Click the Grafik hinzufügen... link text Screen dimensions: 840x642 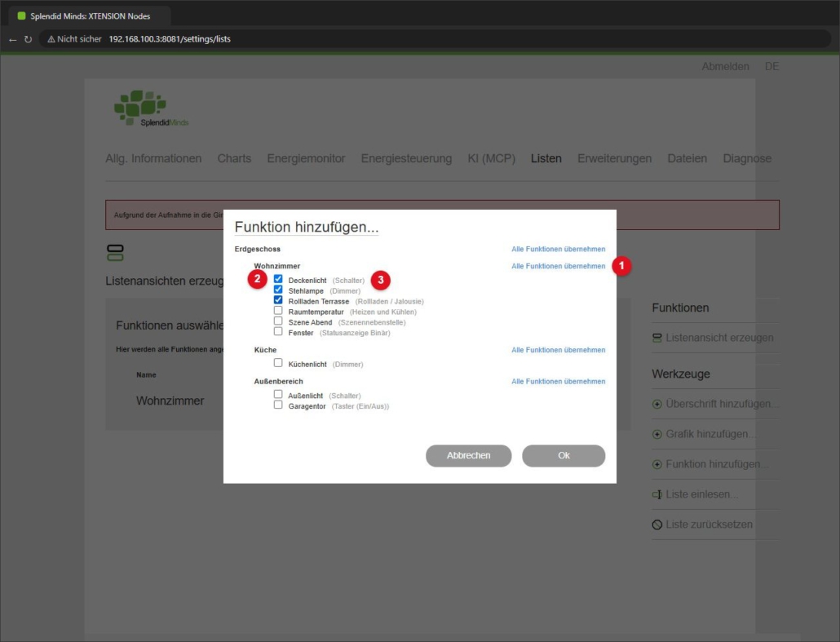click(x=710, y=434)
